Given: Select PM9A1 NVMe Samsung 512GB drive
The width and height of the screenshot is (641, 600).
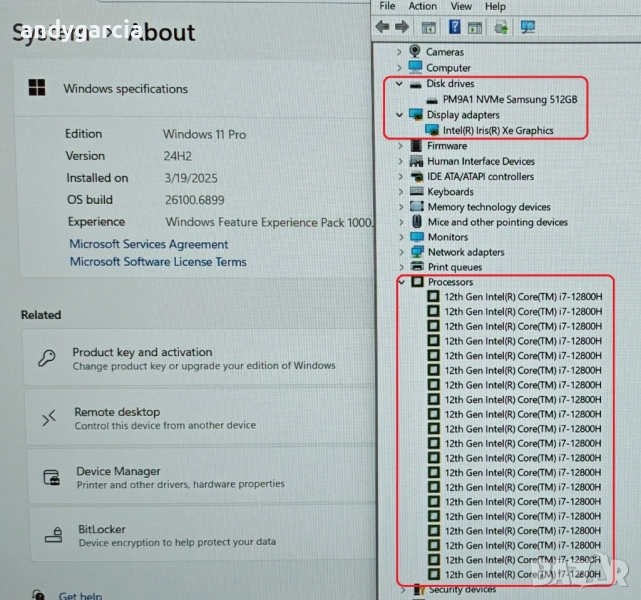Looking at the screenshot, I should (x=510, y=100).
